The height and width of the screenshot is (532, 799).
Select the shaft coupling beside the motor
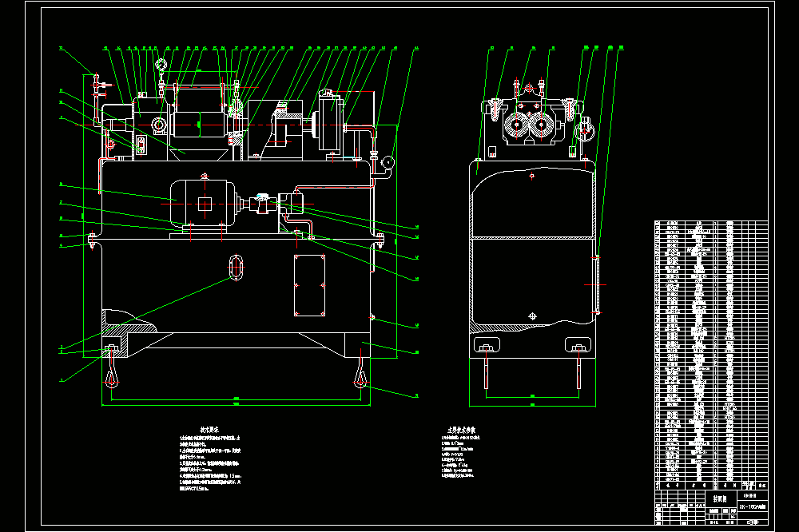261,204
